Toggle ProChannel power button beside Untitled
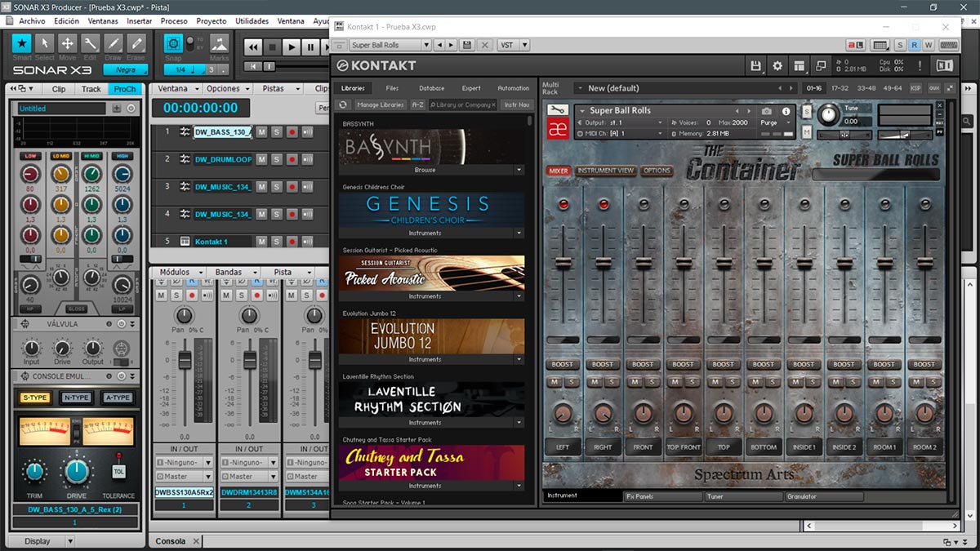 [x=131, y=109]
